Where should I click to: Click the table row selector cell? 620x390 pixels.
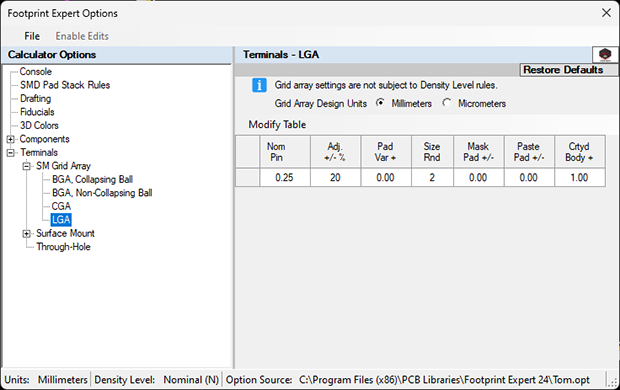click(x=248, y=178)
